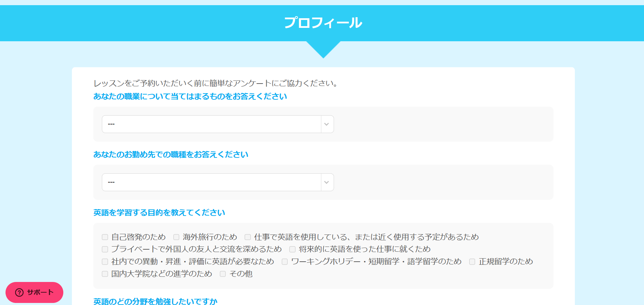Check 社内での異動・昇進・評価 checkbox
Image resolution: width=644 pixels, height=305 pixels.
coord(105,262)
